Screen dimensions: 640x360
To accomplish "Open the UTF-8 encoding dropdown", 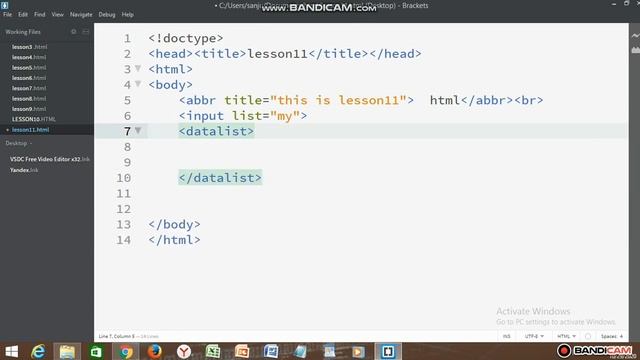I will [534, 336].
